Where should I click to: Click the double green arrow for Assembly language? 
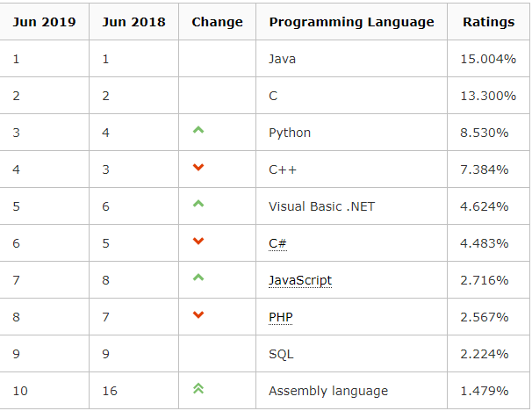coord(198,388)
